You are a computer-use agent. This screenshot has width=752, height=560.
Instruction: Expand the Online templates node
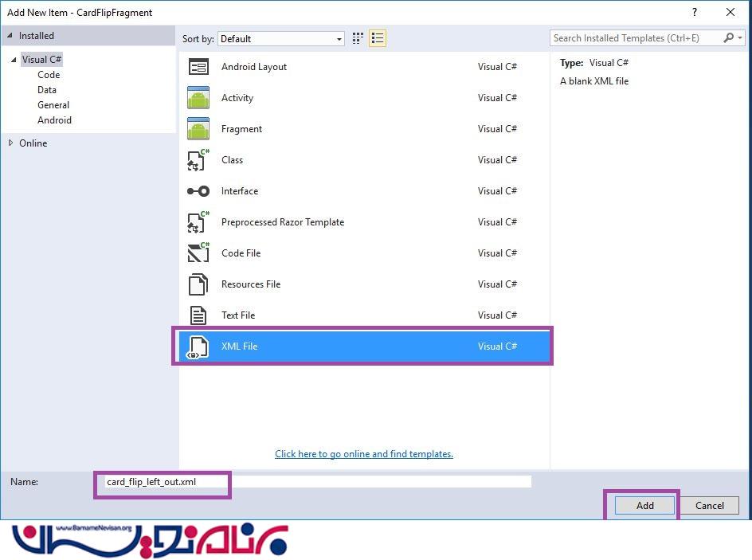[x=10, y=143]
